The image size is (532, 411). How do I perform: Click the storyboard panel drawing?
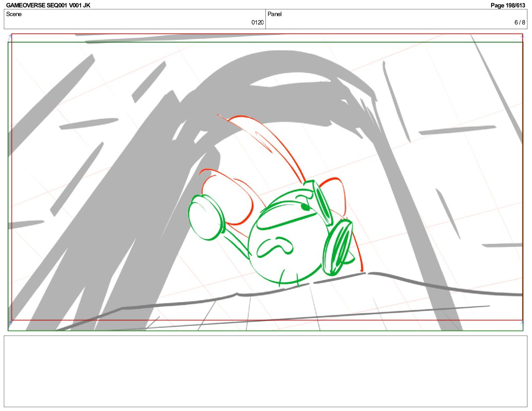[265, 182]
